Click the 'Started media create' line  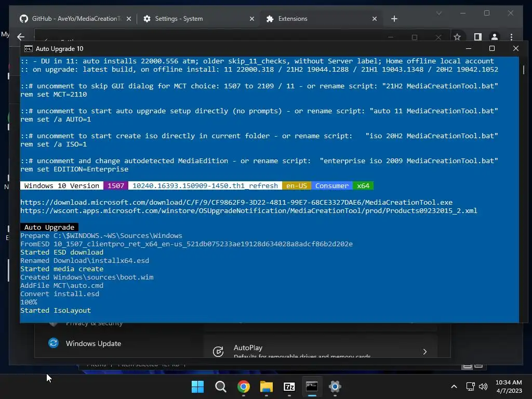click(62, 269)
